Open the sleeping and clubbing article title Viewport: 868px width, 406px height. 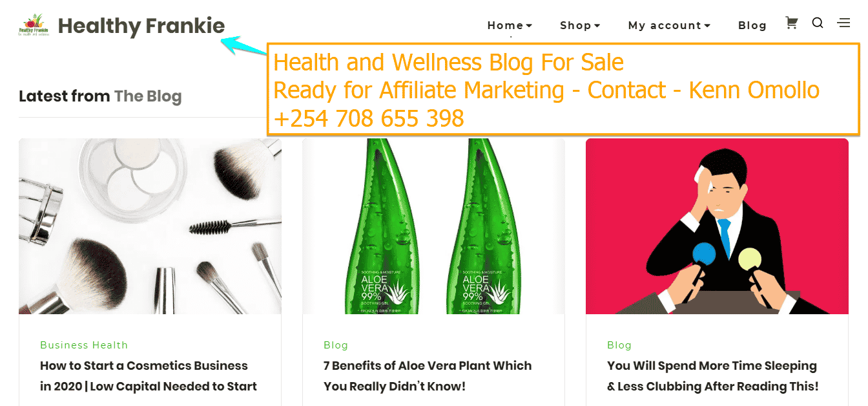click(713, 376)
